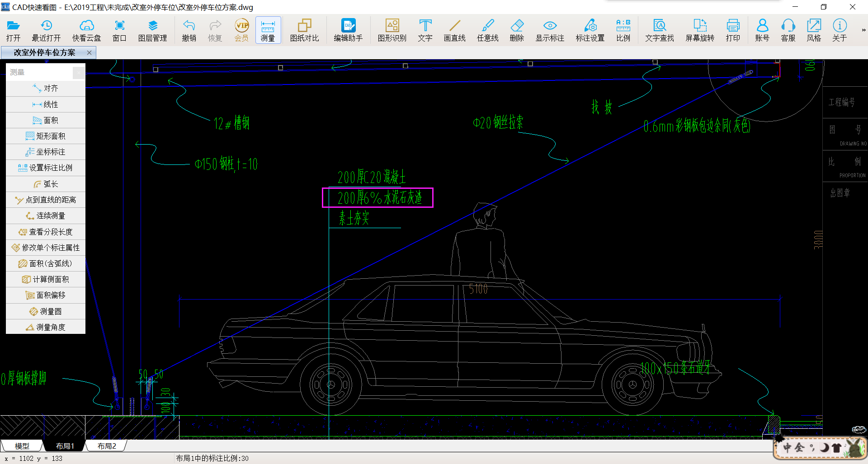Open 图纸对比 drawing comparison
This screenshot has width=868, height=464.
tap(305, 31)
